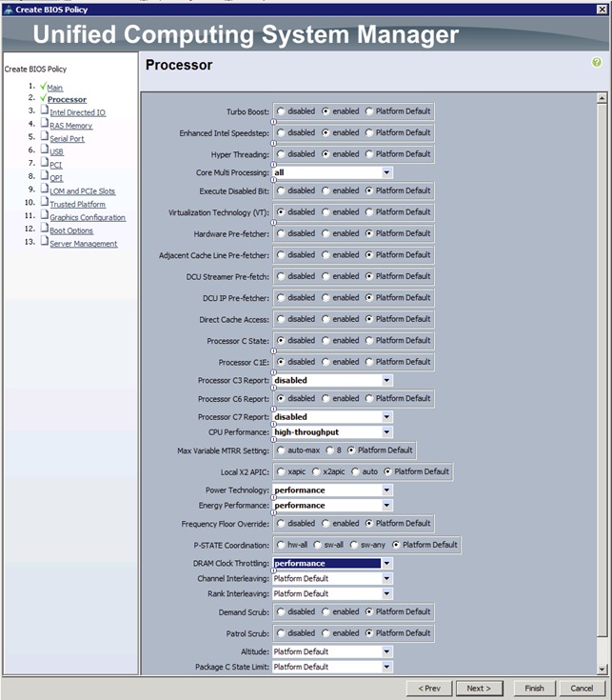Click the vertical scrollbar thumb

[x=602, y=370]
